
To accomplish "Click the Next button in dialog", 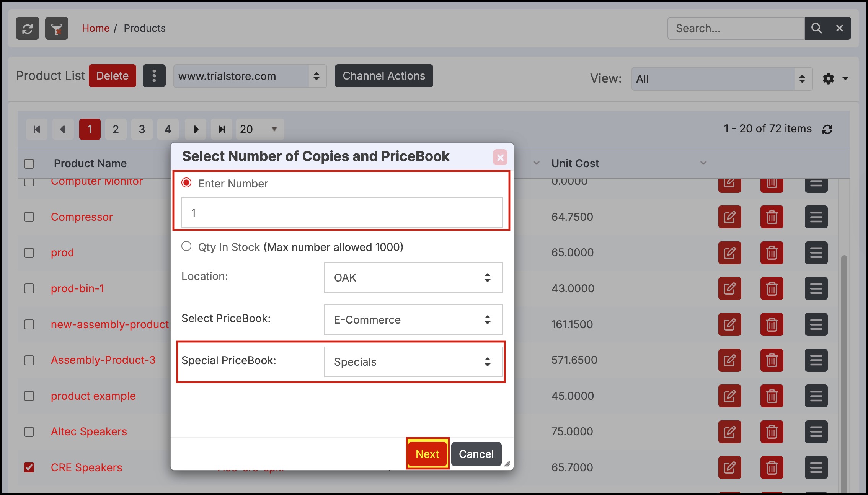I will click(427, 454).
